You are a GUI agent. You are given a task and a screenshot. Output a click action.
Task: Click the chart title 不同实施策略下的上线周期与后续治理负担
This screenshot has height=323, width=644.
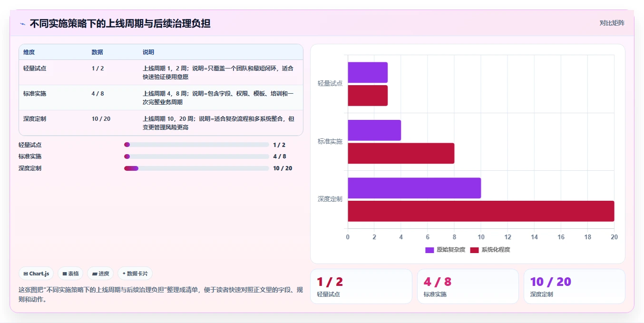pyautogui.click(x=120, y=23)
